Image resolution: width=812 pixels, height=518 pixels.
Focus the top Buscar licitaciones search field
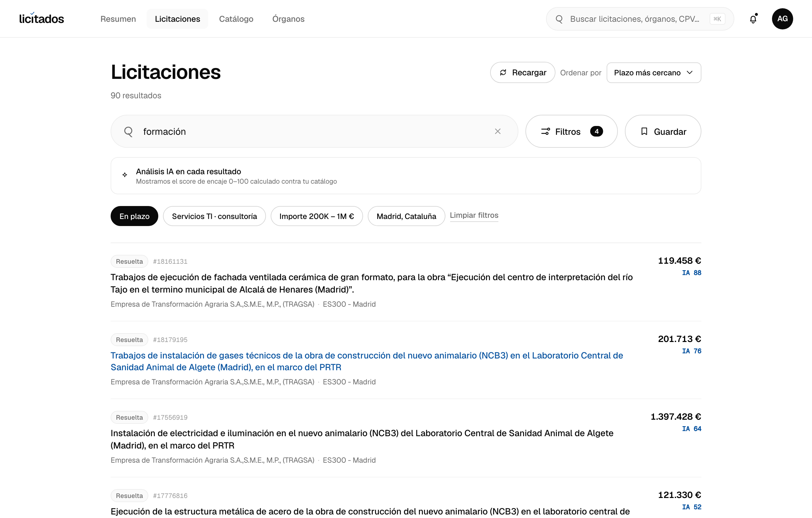coord(640,19)
